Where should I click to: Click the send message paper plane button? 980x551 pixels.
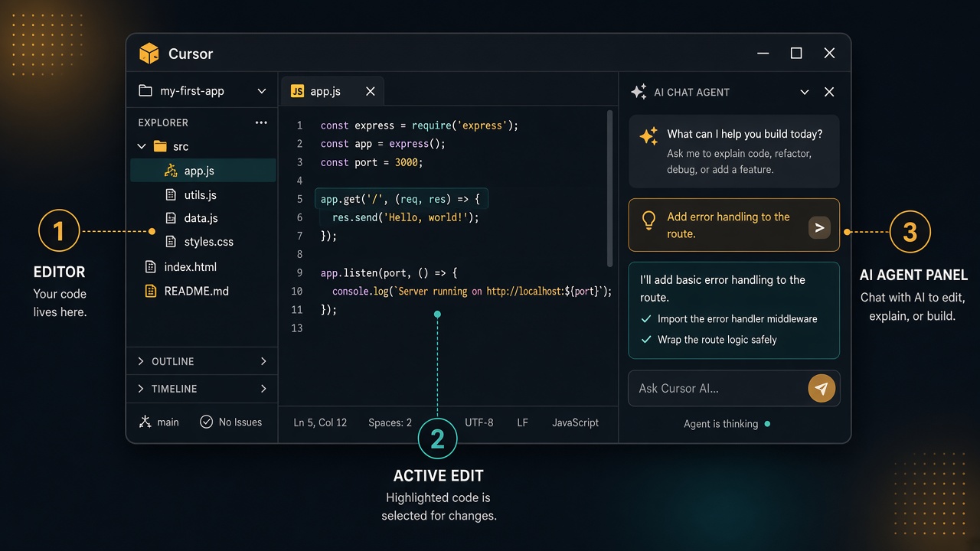822,389
